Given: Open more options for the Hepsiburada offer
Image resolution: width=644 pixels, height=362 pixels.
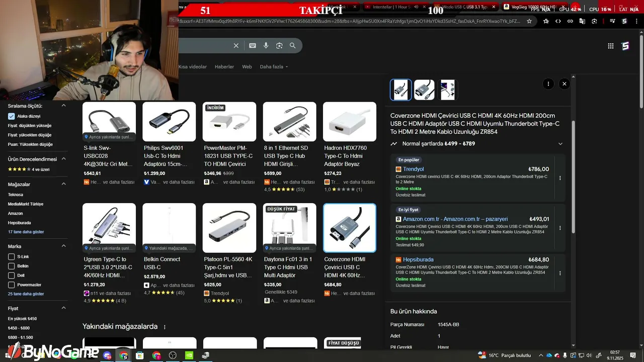Looking at the screenshot, I should [x=560, y=273].
